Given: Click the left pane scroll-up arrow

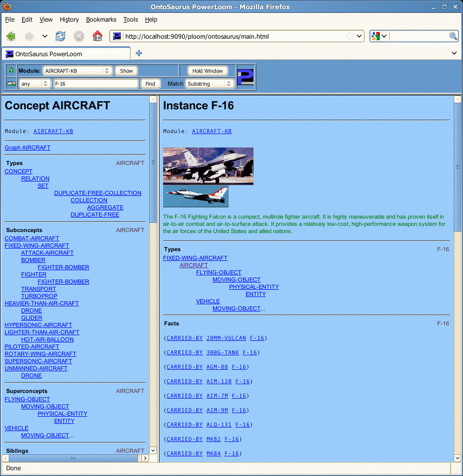Looking at the screenshot, I should coord(153,99).
